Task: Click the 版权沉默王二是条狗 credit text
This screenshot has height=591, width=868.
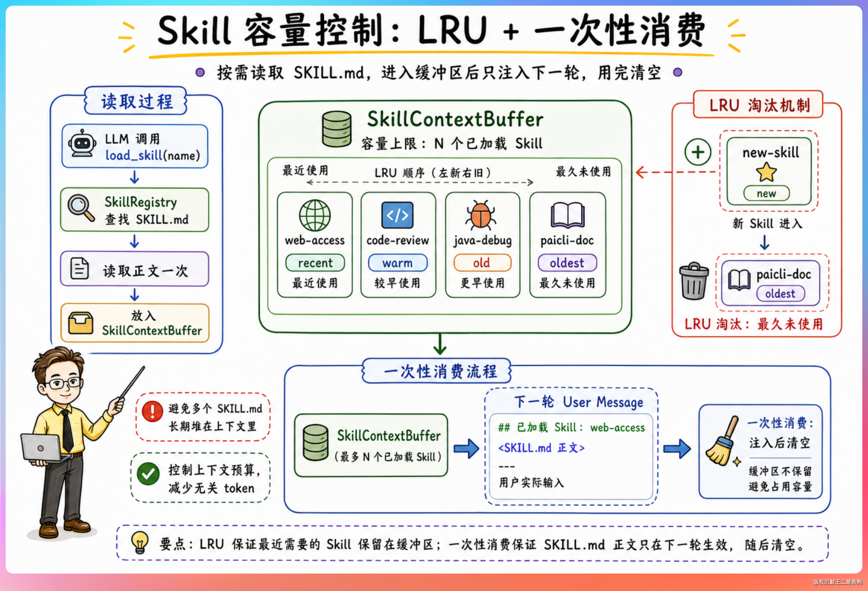Action: pos(838,582)
